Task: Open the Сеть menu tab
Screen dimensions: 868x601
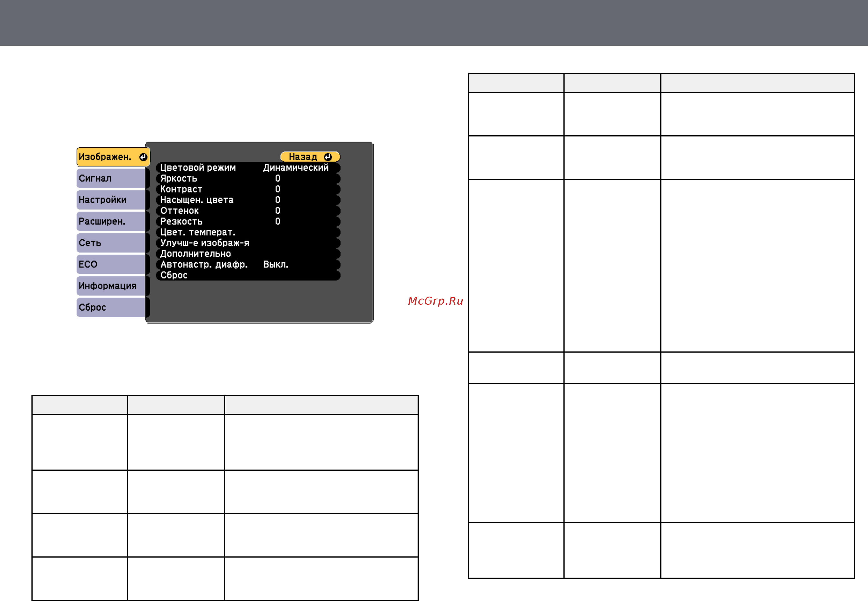Action: (111, 243)
